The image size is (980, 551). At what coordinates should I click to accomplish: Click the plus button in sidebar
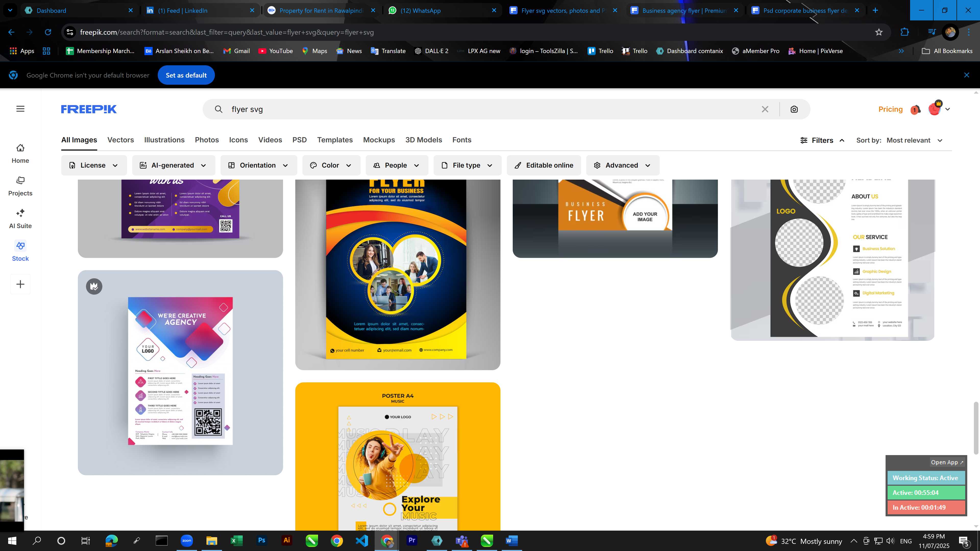(20, 284)
